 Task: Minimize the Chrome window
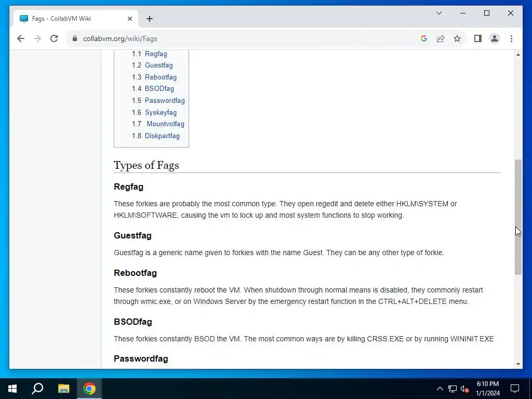463,13
